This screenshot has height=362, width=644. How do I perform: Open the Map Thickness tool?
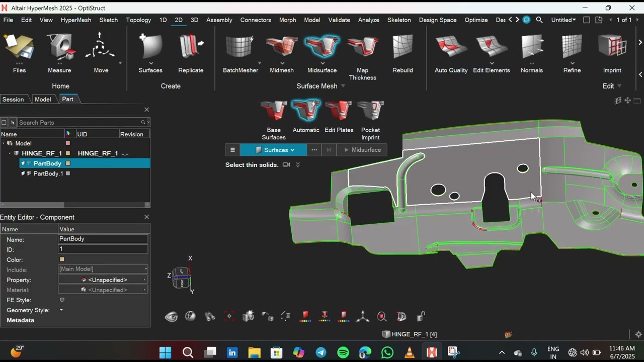362,56
